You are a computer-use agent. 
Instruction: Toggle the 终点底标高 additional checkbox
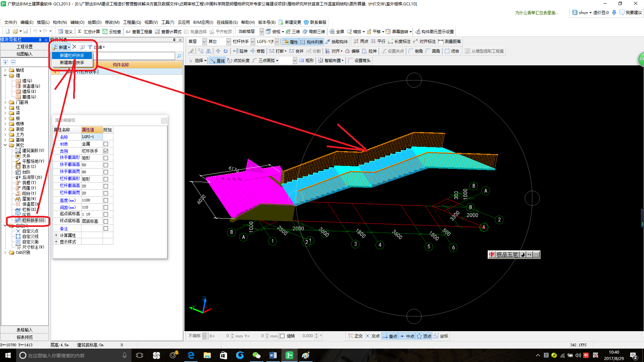(x=106, y=221)
